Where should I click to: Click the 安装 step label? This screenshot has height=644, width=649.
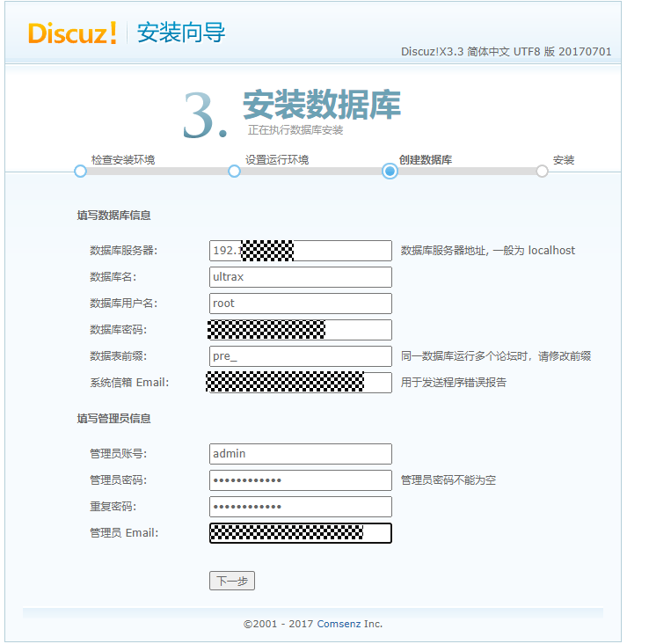pos(564,160)
